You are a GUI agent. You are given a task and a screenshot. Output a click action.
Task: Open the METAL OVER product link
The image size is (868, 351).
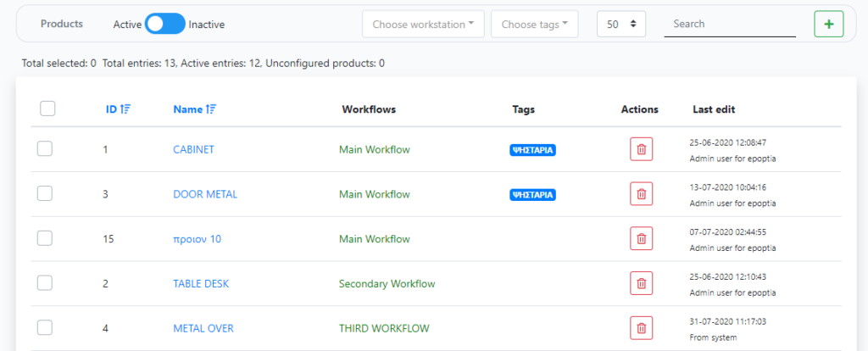click(203, 328)
